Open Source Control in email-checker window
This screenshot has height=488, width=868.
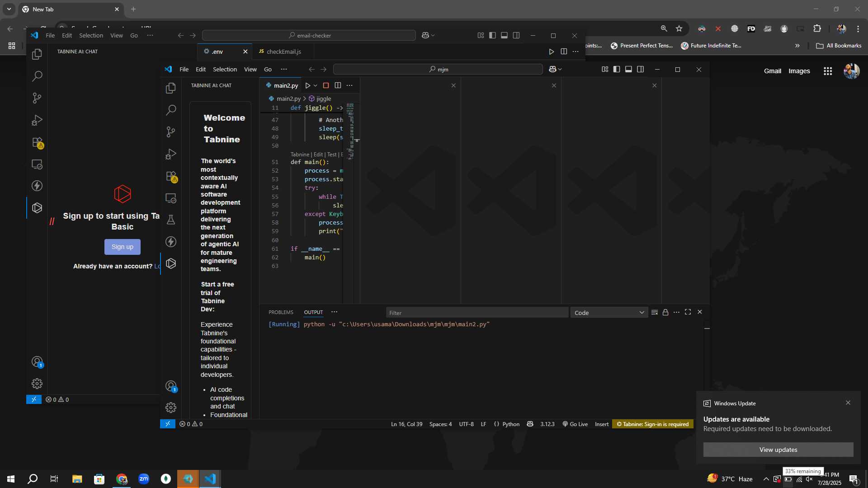(x=37, y=98)
